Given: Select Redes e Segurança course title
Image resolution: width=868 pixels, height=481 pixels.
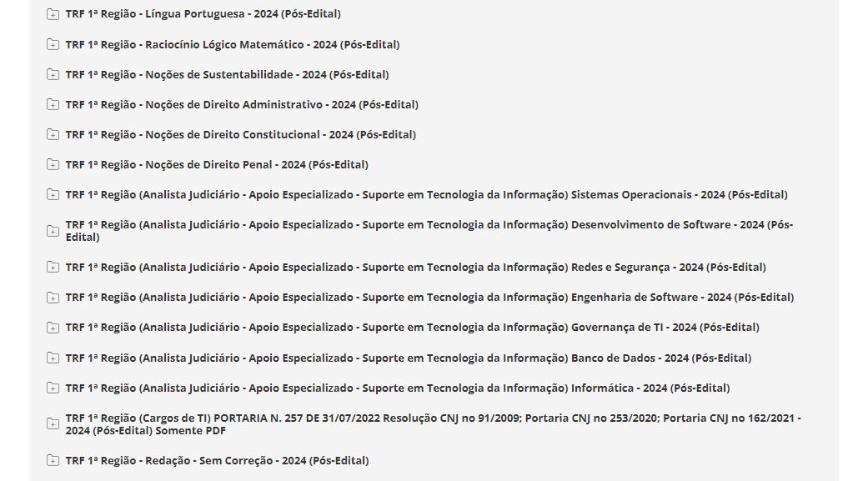Looking at the screenshot, I should point(415,267).
